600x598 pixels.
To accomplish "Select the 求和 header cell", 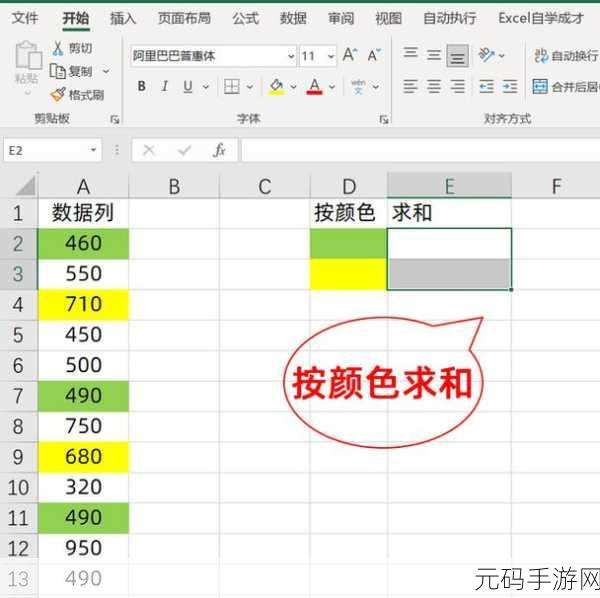I will [449, 213].
